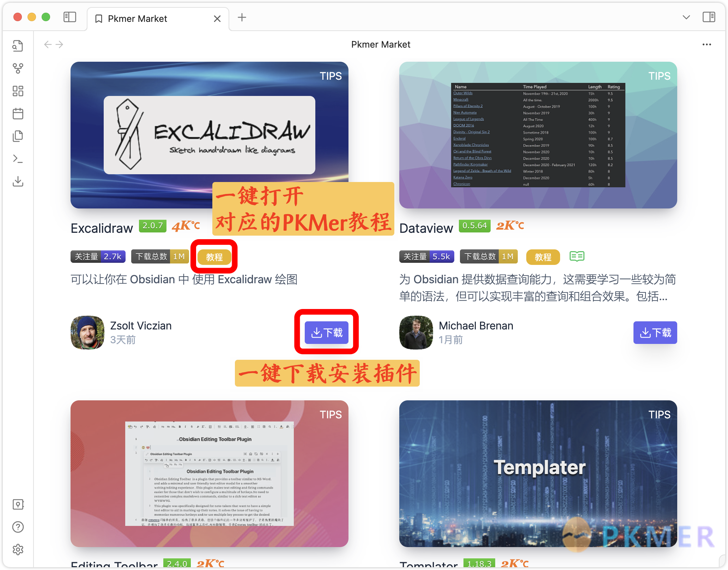
Task: Click TIPS label on Excalidraw card
Action: [330, 76]
